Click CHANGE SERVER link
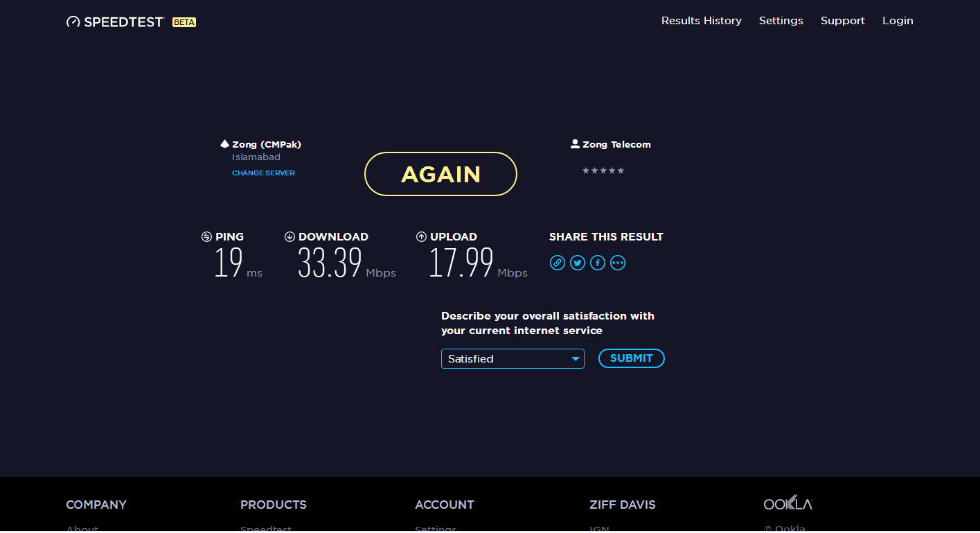This screenshot has height=533, width=980. click(x=263, y=173)
